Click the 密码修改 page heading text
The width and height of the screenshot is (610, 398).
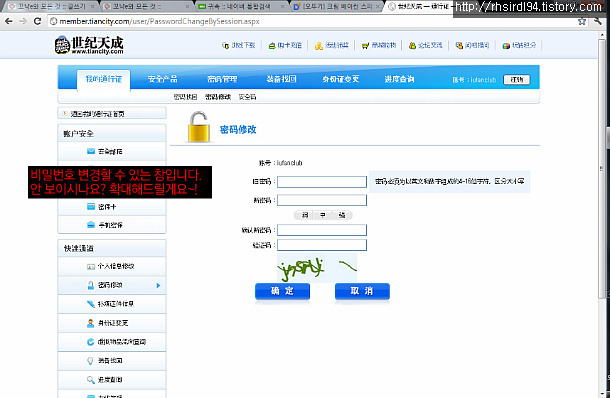coord(238,130)
